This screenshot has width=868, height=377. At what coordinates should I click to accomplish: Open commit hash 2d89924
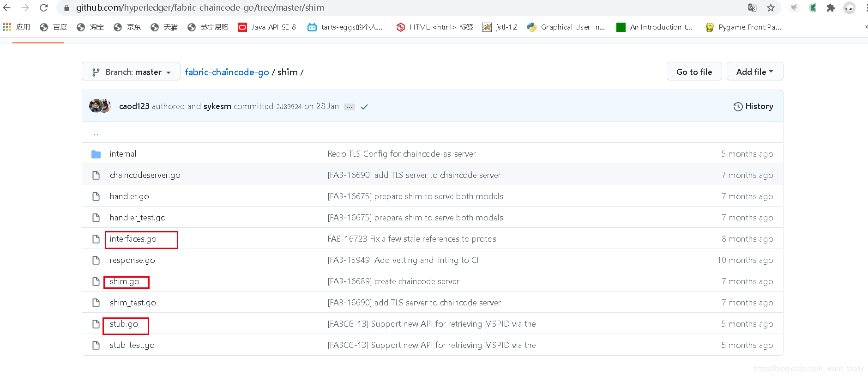(289, 107)
